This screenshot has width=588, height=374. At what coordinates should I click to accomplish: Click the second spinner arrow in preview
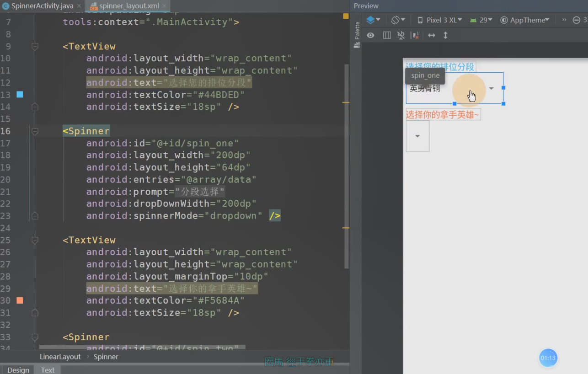point(417,136)
